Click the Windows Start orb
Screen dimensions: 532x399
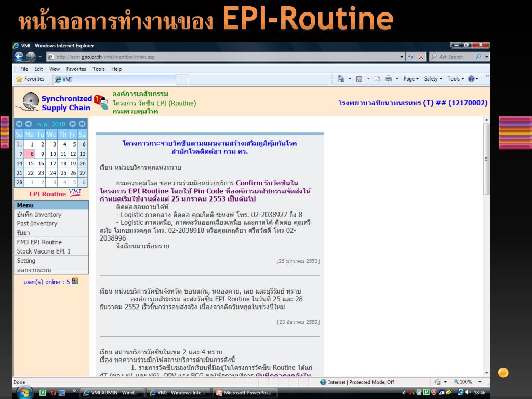25,393
